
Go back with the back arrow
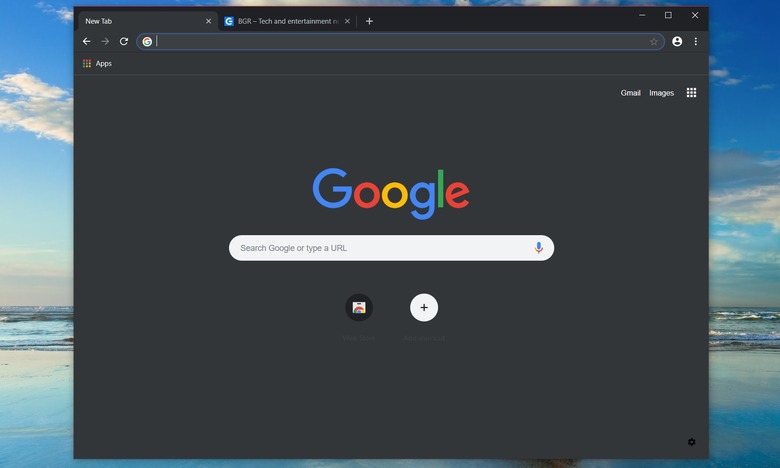coord(87,41)
